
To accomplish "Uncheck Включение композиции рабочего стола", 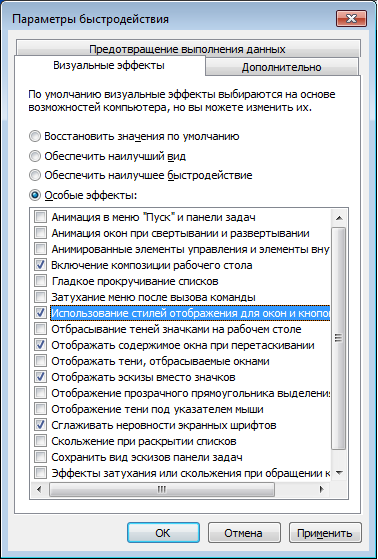I will (x=40, y=265).
